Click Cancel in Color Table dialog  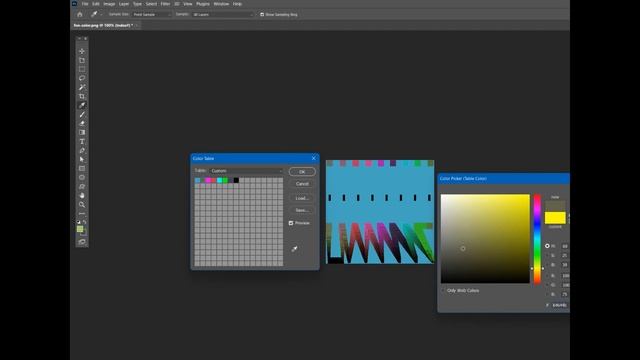302,184
